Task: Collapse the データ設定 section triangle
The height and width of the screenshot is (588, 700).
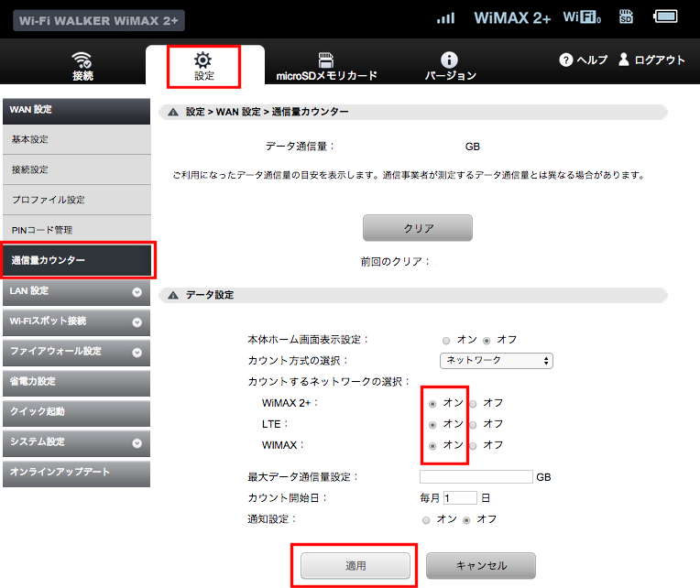Action: point(173,295)
